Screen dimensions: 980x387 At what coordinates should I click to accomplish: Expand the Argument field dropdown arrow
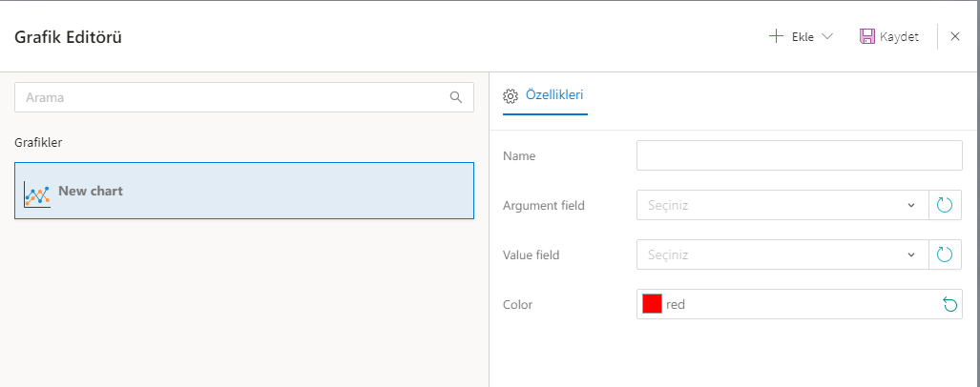pyautogui.click(x=912, y=205)
